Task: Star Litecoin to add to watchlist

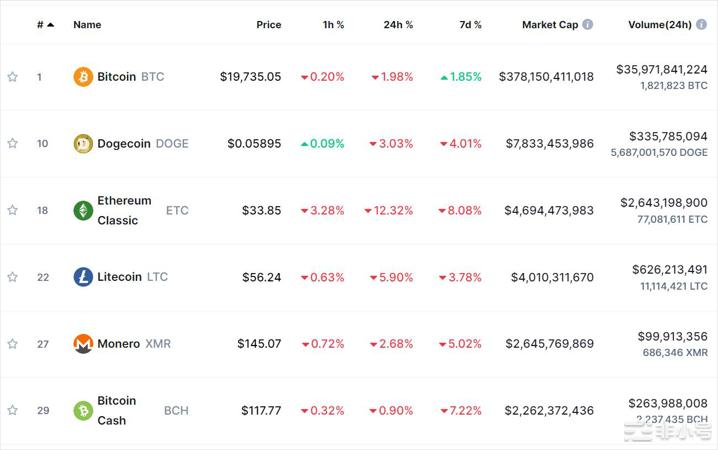Action: [x=13, y=277]
